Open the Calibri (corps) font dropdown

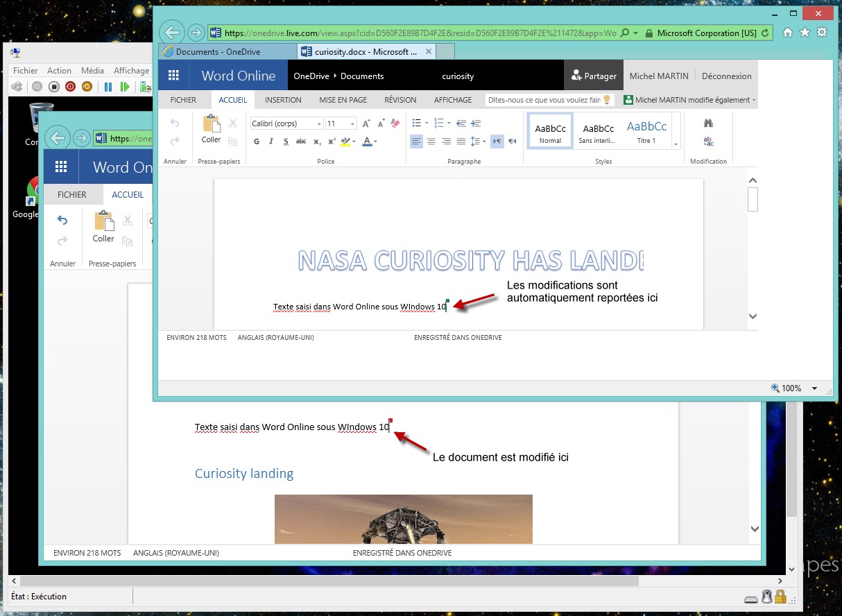point(286,123)
